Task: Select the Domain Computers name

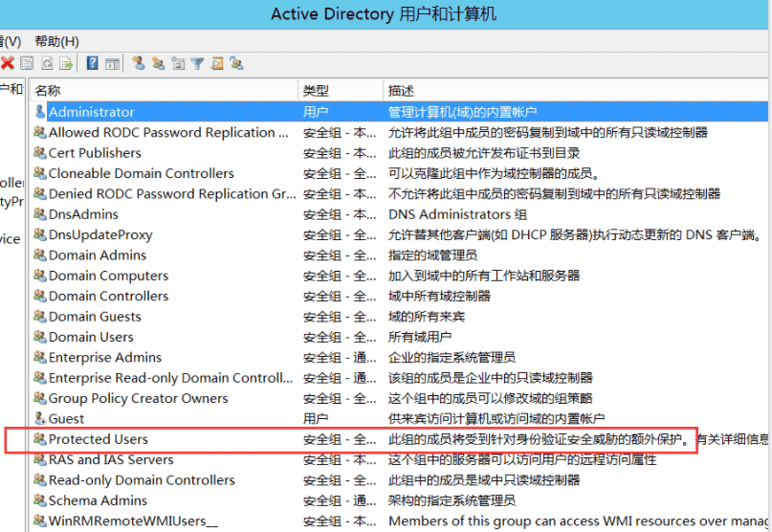Action: (x=109, y=276)
